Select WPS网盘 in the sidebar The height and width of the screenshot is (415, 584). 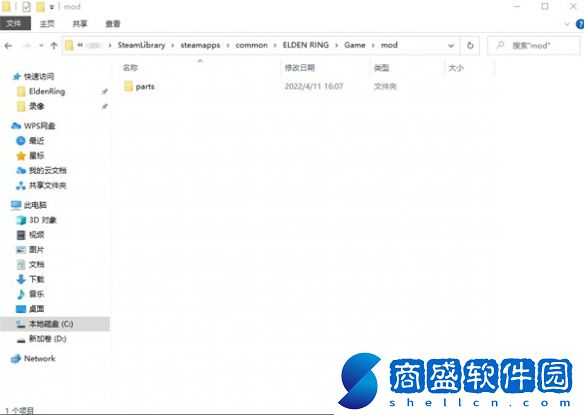tap(39, 126)
